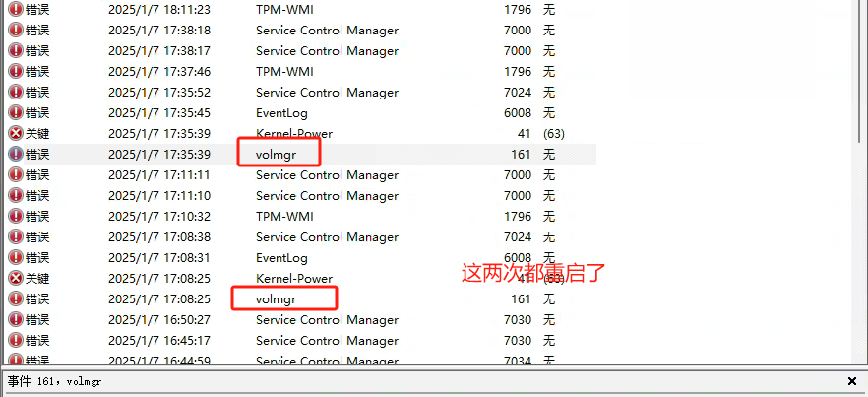The height and width of the screenshot is (397, 868).
Task: Click the critical icon at 17:35:39 Kernel-Power
Action: tap(16, 134)
